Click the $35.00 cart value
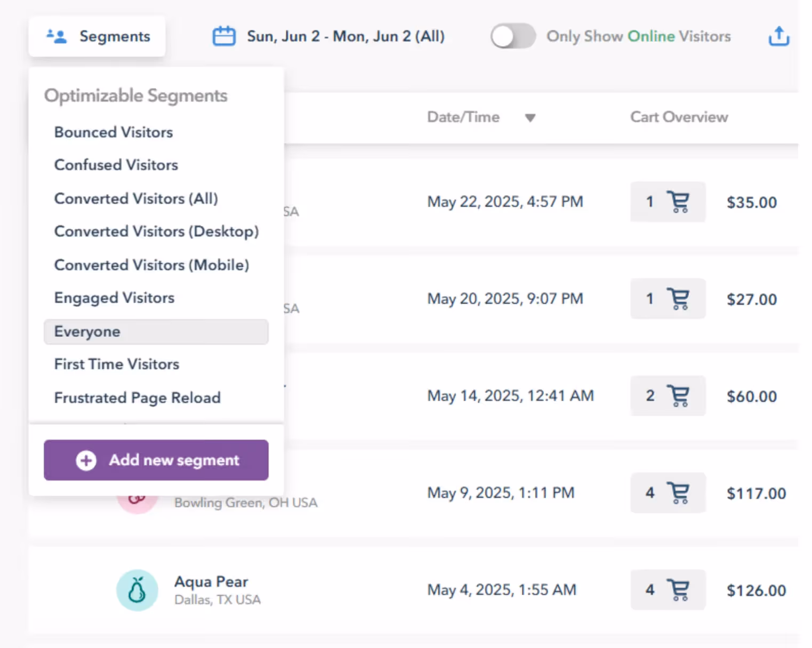Image resolution: width=812 pixels, height=648 pixels. tap(752, 203)
